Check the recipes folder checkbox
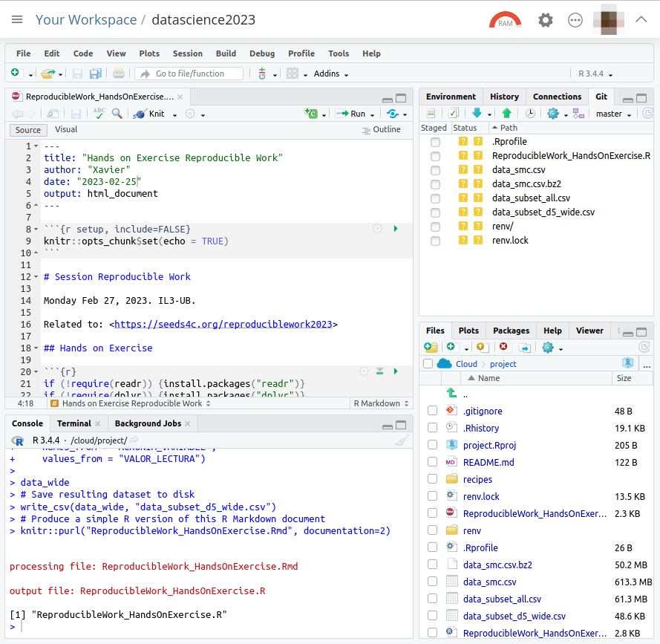The height and width of the screenshot is (644, 660). point(432,479)
